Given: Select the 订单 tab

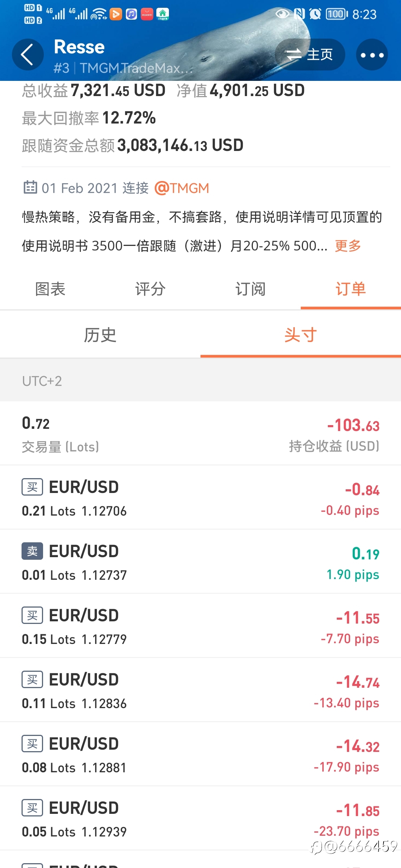Looking at the screenshot, I should click(351, 289).
